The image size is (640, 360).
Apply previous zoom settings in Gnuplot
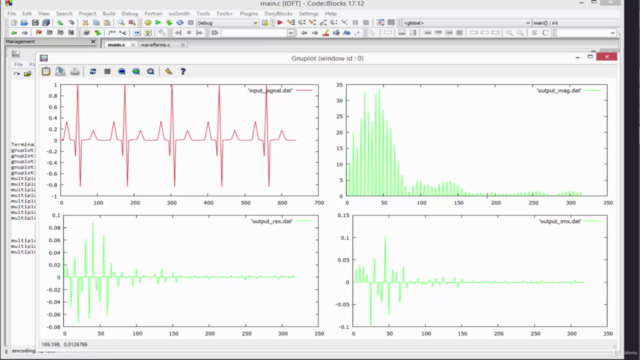point(122,71)
